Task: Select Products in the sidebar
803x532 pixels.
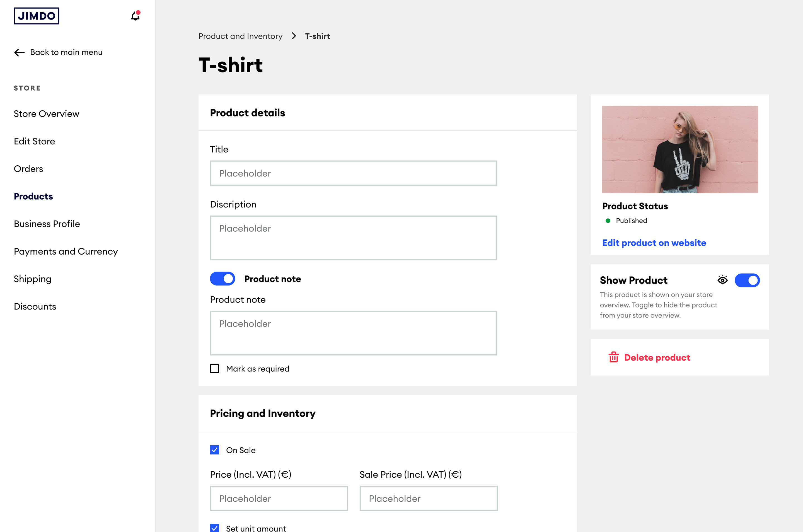Action: pyautogui.click(x=33, y=196)
